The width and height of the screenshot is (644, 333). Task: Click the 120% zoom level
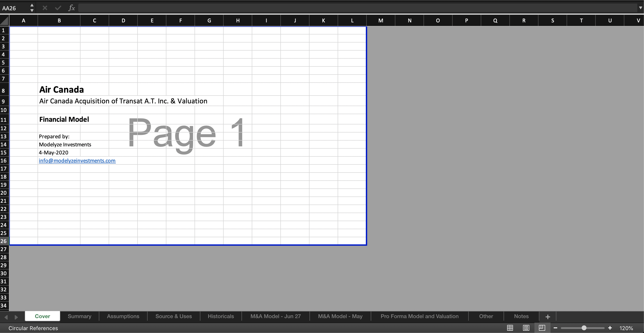tap(626, 328)
